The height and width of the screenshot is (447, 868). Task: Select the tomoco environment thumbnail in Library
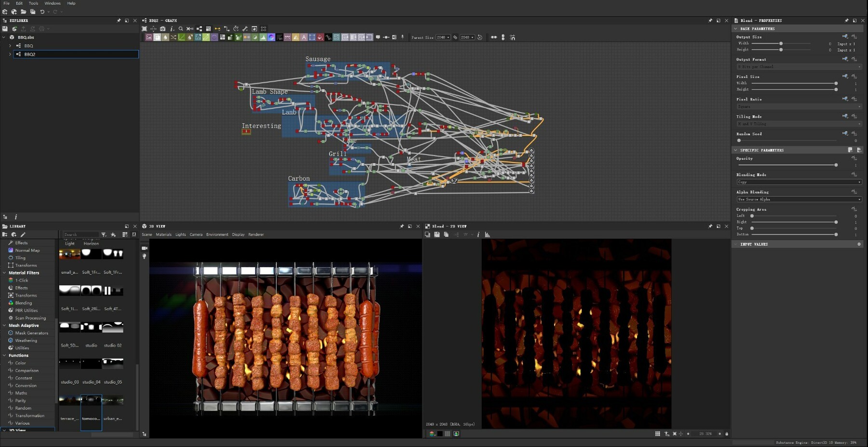(x=91, y=412)
